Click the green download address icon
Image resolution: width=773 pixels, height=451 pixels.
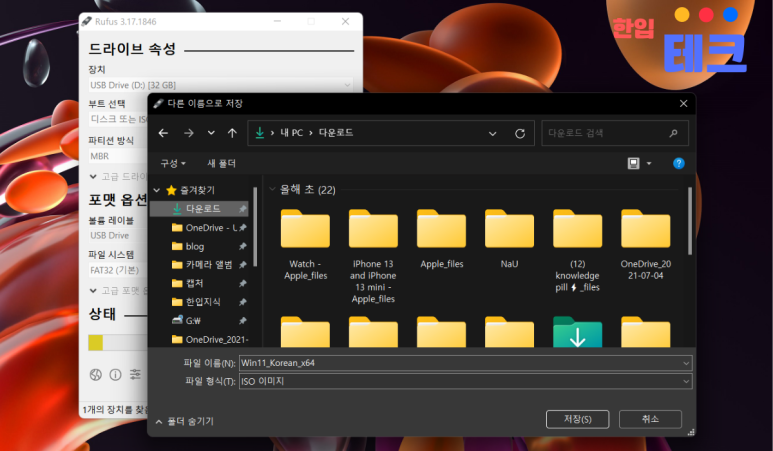259,133
